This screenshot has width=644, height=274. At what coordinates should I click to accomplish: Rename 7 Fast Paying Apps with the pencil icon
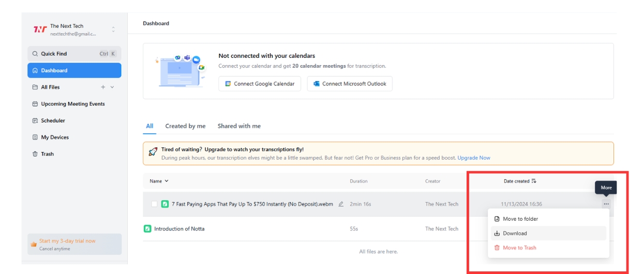(341, 204)
